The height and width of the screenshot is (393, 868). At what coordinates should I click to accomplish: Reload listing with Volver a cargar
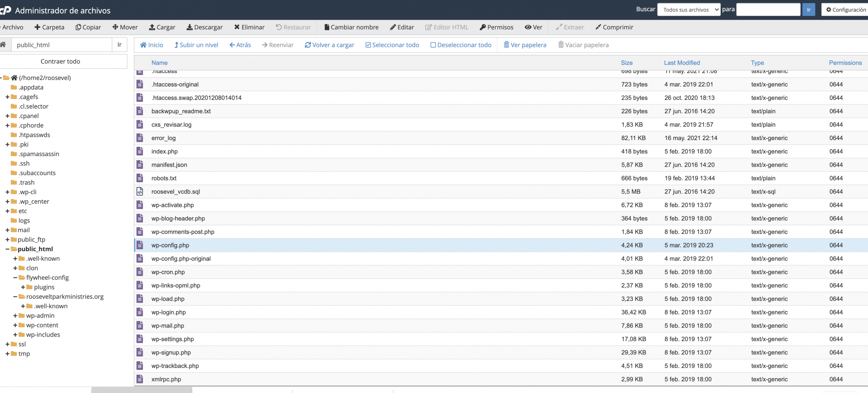pos(330,45)
